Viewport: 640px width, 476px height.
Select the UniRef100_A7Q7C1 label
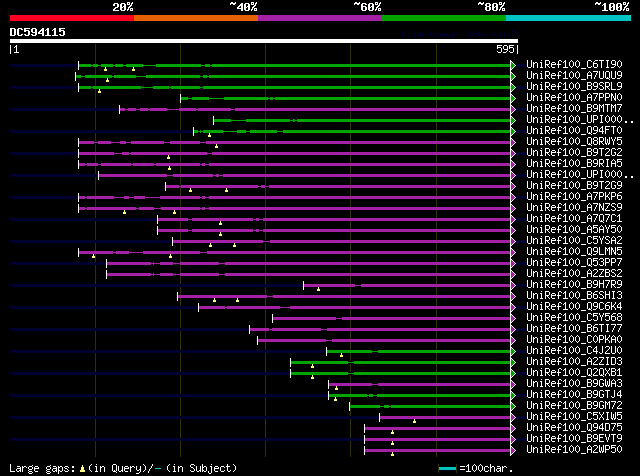[574, 219]
